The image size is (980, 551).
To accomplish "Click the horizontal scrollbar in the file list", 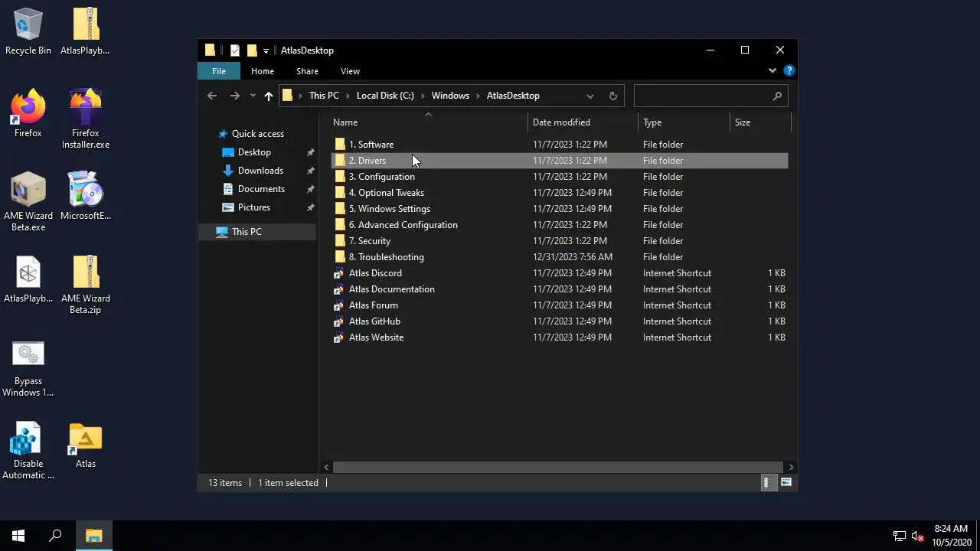I will (559, 467).
